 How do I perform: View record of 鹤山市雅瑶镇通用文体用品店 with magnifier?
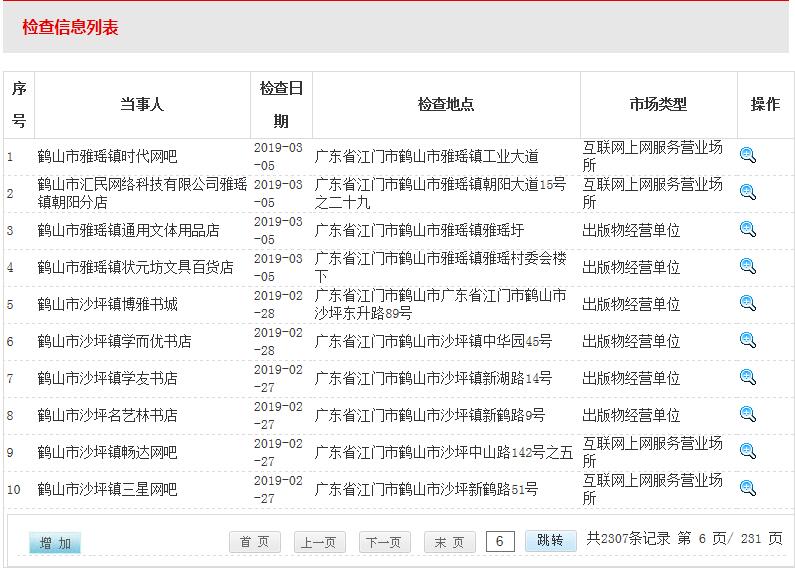click(748, 229)
